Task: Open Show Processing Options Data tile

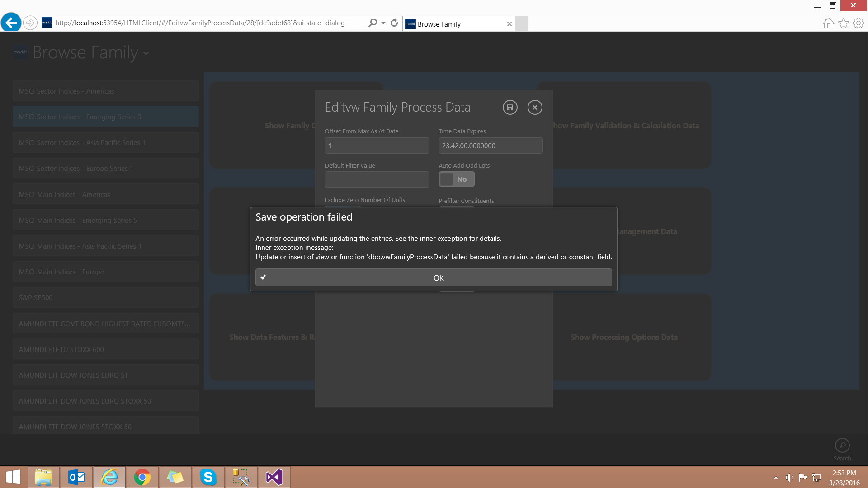Action: [632, 337]
